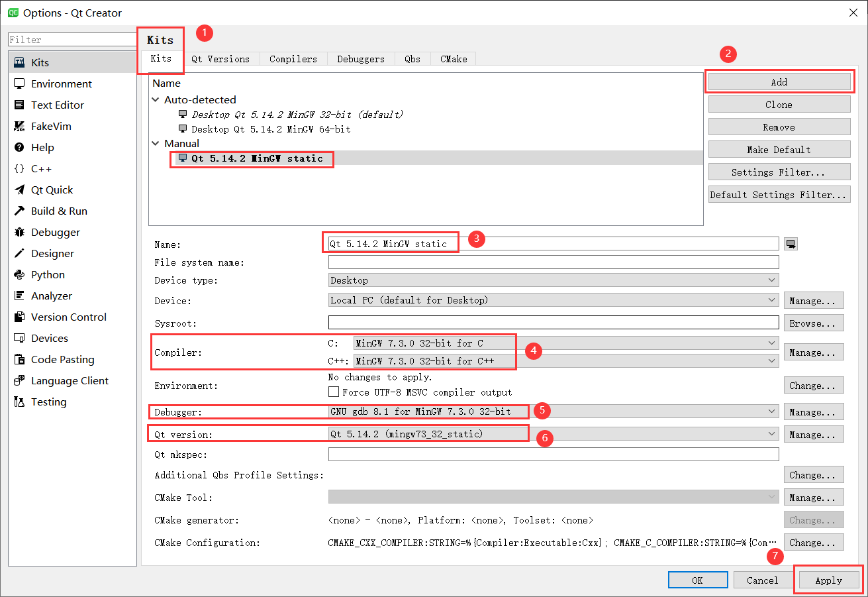The image size is (868, 597).
Task: Collapse the Auto-detected kits group
Action: [x=155, y=99]
